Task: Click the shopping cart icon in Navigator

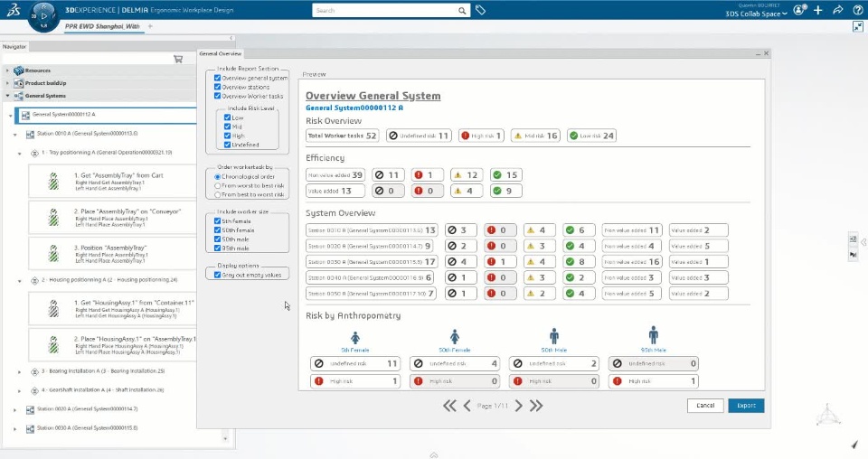Action: tap(178, 59)
